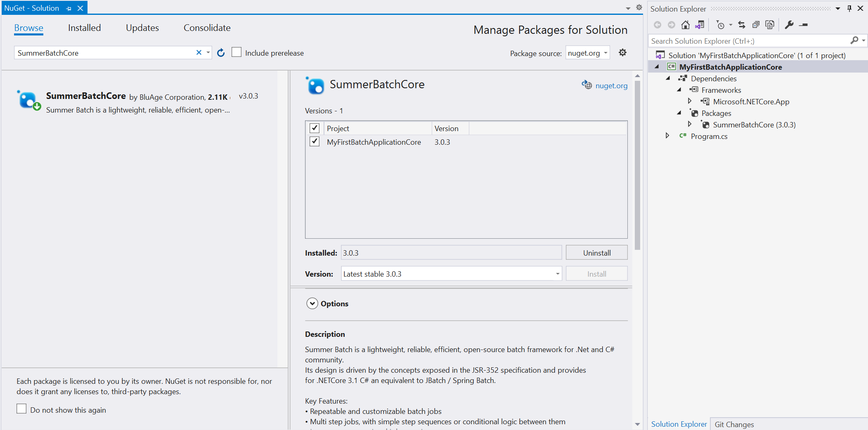Switch to the Browse tab
The height and width of the screenshot is (430, 868).
(x=28, y=28)
